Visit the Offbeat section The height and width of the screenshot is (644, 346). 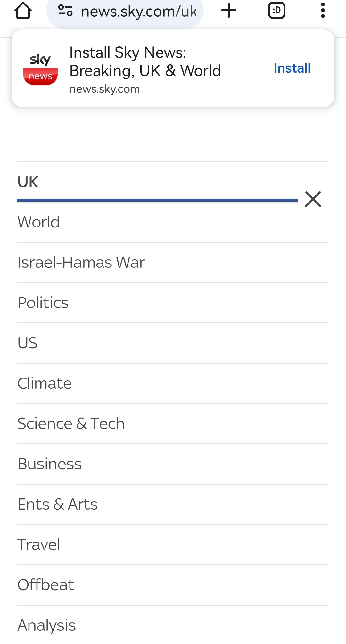tap(46, 585)
